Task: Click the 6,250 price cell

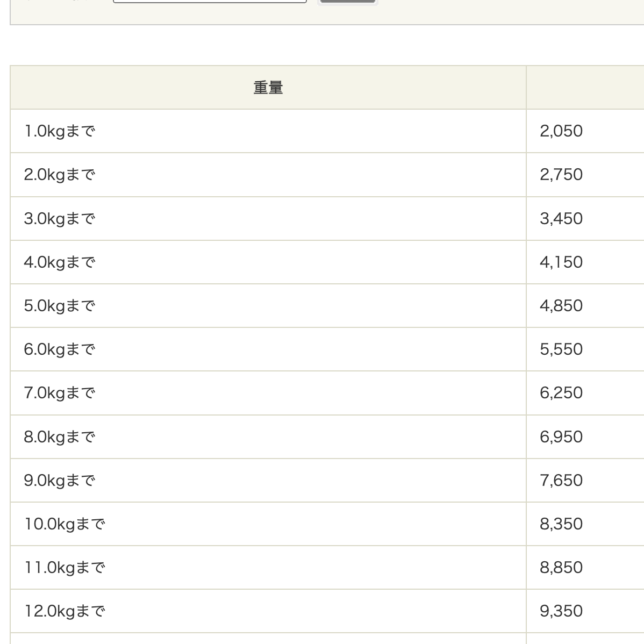Action: [585, 393]
